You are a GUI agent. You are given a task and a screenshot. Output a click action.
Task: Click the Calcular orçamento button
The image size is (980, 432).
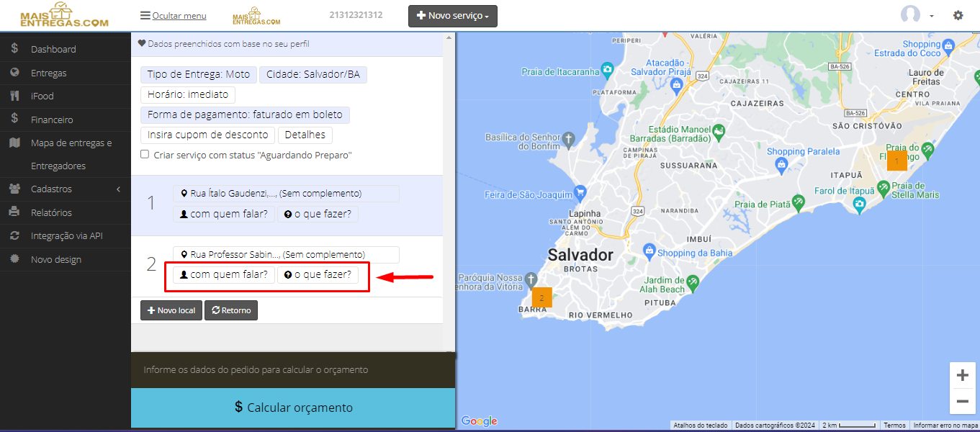(293, 408)
